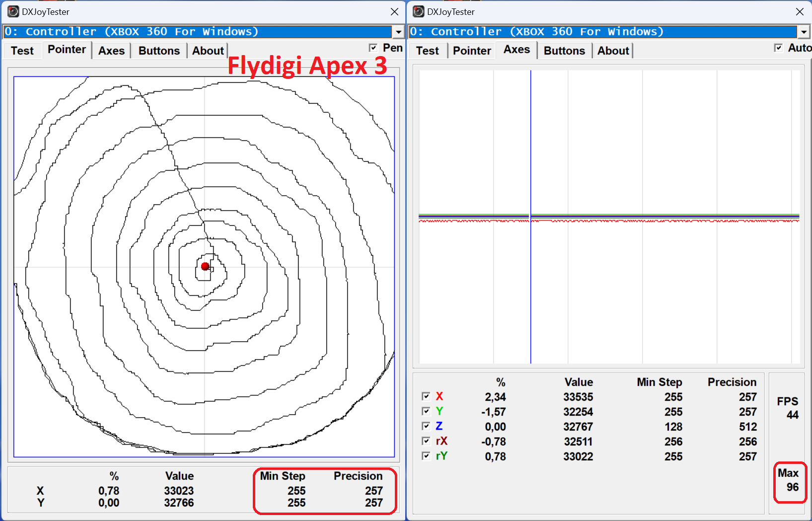Click the FPS value 44
Screen dimensions: 812x521
[793, 415]
